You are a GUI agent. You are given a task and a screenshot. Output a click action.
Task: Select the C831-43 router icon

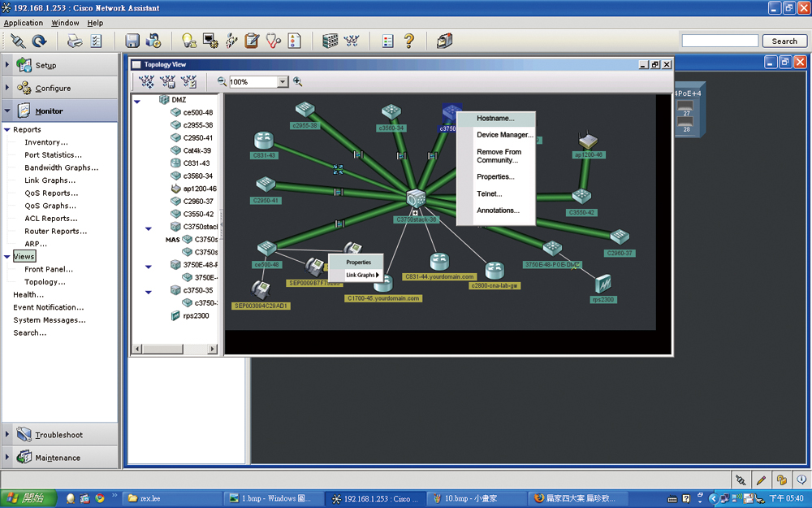pyautogui.click(x=264, y=141)
